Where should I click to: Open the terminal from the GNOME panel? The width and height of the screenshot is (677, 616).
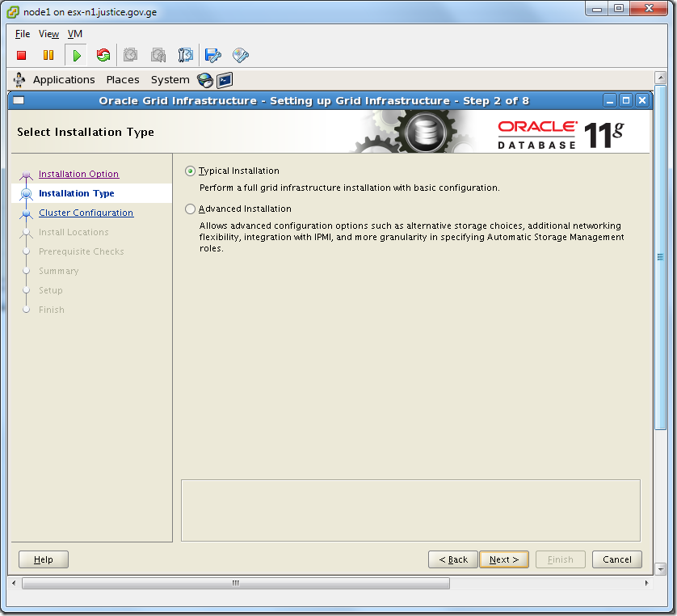(224, 80)
